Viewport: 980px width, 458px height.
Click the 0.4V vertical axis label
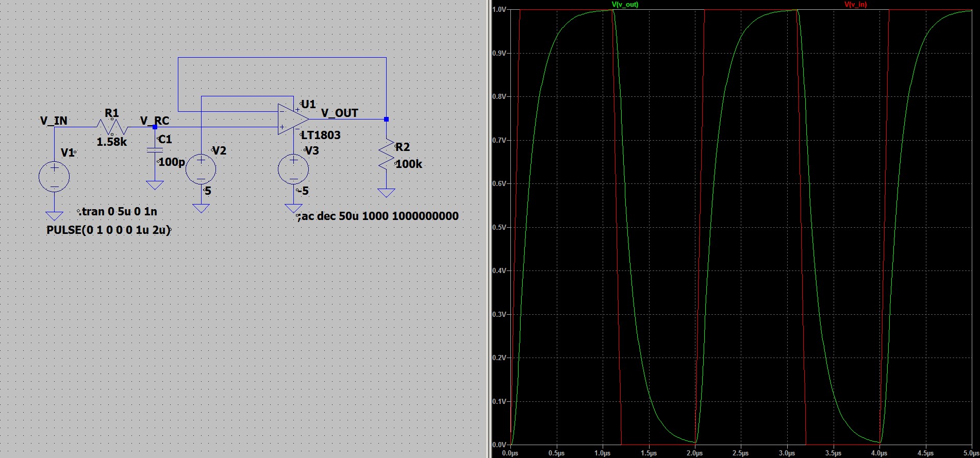(499, 270)
